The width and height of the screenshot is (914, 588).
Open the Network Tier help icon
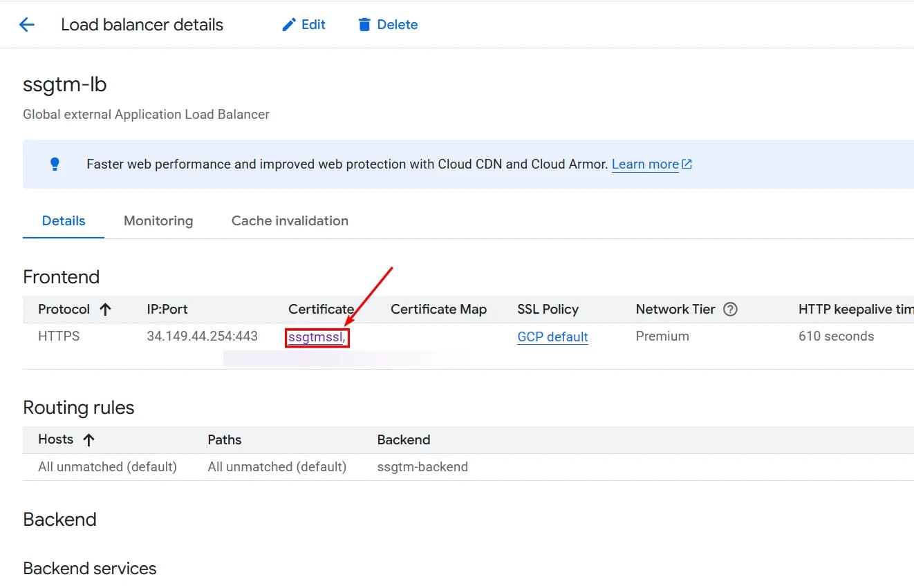click(730, 309)
